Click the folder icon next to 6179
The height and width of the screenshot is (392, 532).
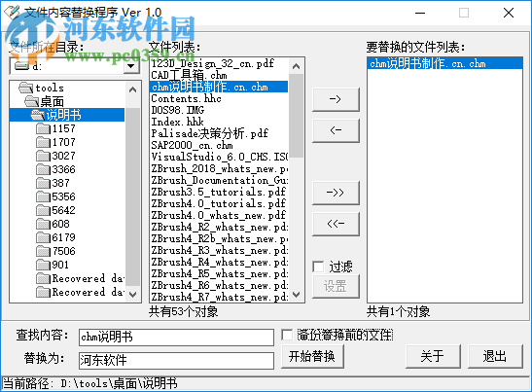[x=43, y=237]
